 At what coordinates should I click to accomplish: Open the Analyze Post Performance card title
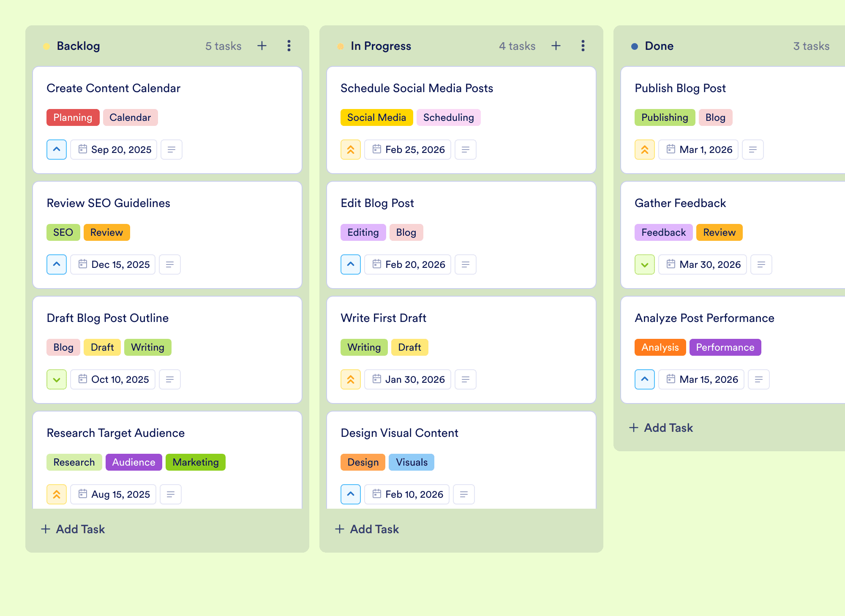(x=704, y=318)
